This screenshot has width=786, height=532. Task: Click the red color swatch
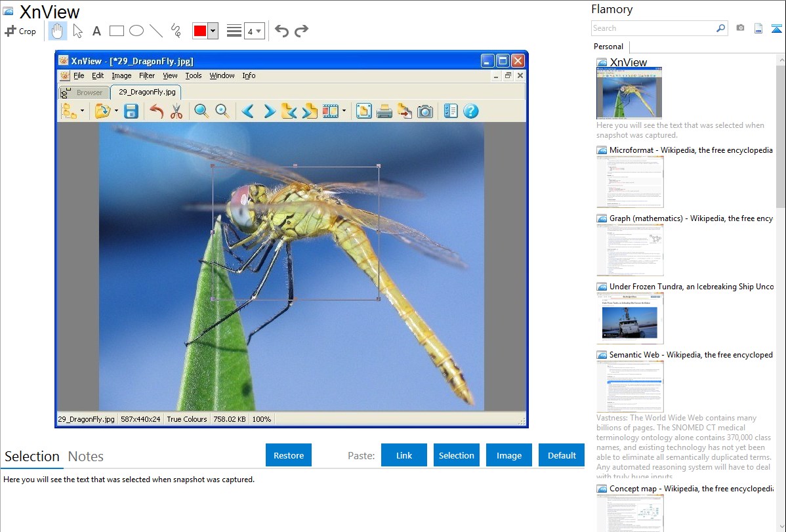[x=200, y=31]
